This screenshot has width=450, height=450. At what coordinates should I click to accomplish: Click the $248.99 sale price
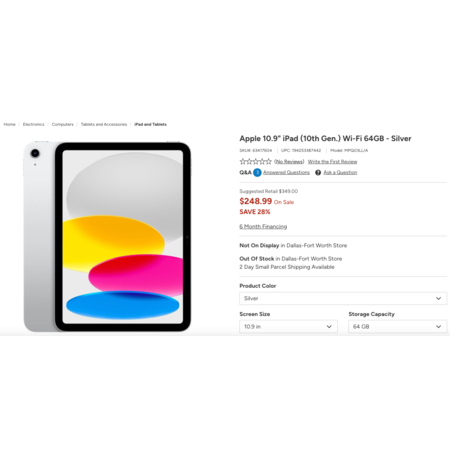point(256,201)
